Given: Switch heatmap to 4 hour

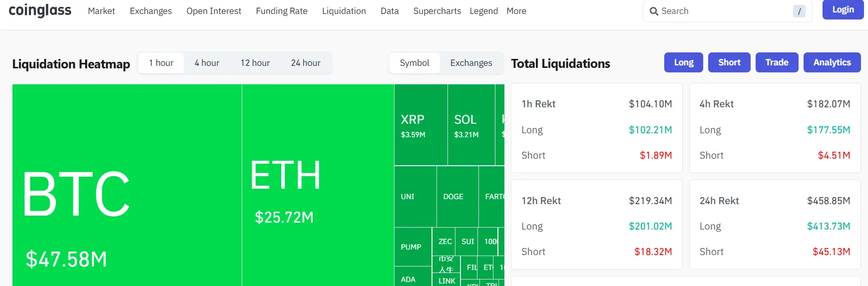Looking at the screenshot, I should (207, 63).
